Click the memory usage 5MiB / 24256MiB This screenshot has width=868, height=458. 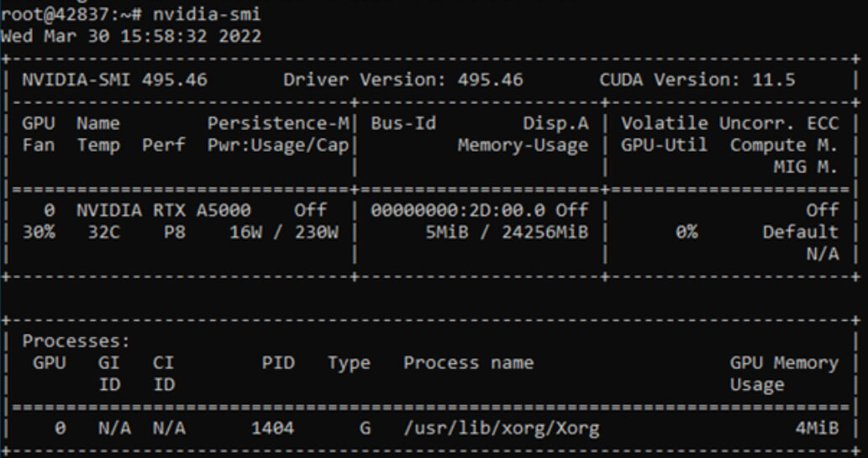coord(507,232)
